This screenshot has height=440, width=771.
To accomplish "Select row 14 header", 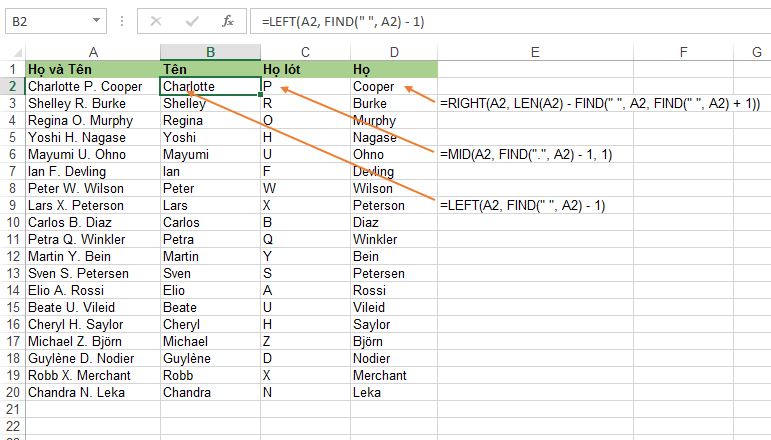I will click(12, 291).
